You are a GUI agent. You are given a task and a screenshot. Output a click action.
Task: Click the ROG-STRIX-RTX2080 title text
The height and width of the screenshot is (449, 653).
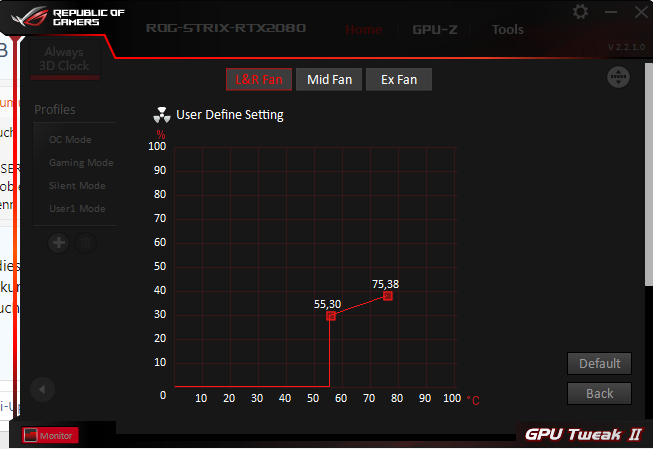226,28
